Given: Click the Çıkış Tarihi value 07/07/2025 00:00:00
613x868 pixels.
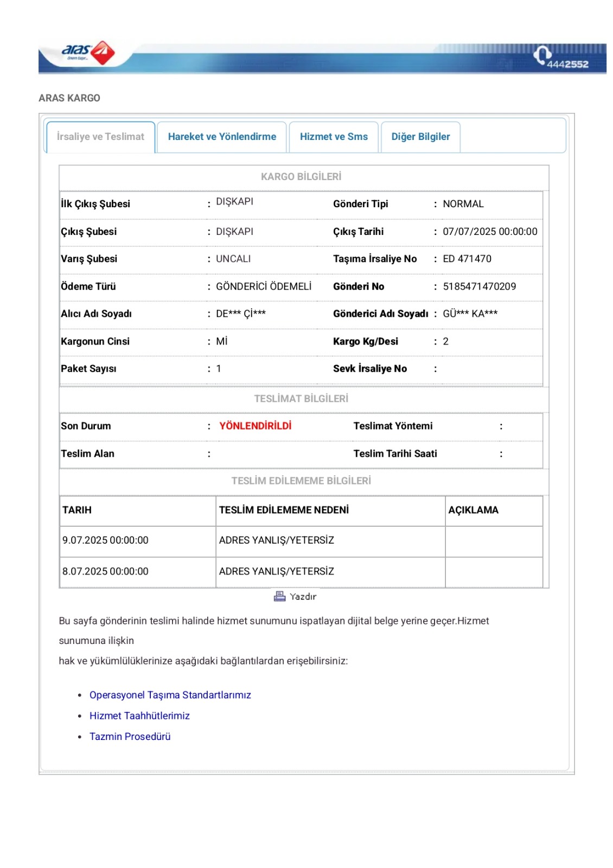Looking at the screenshot, I should pos(490,232).
